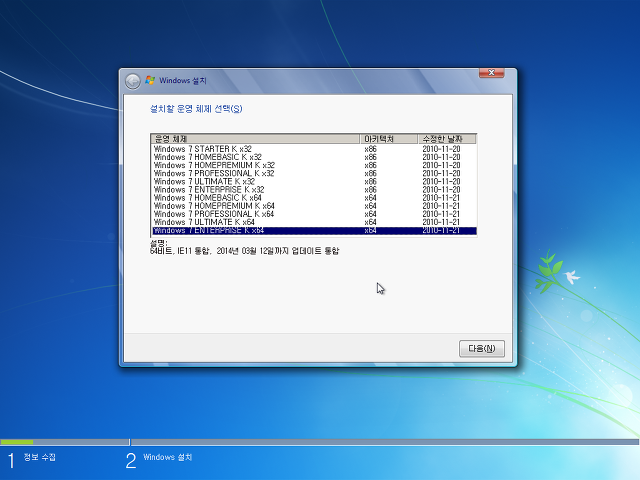Image resolution: width=640 pixels, height=480 pixels.
Task: Click the 아키텍처 column header
Action: [389, 139]
